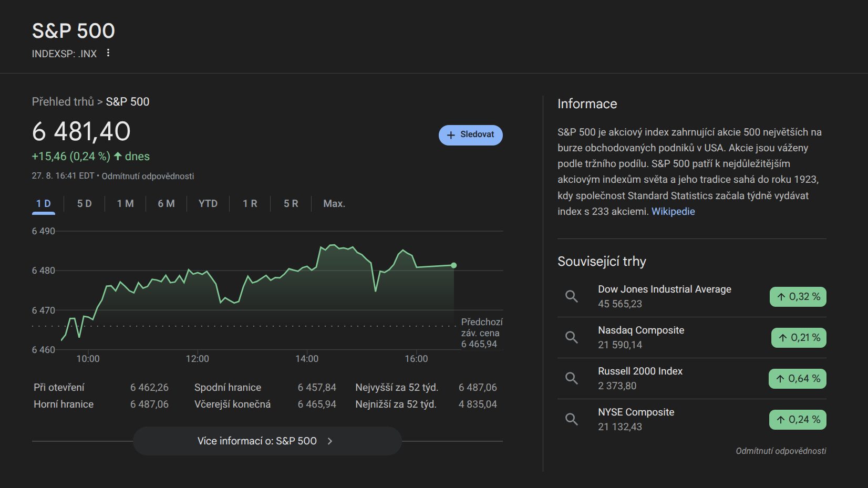
Task: Click the 0,21 % change badge
Action: [x=799, y=338]
